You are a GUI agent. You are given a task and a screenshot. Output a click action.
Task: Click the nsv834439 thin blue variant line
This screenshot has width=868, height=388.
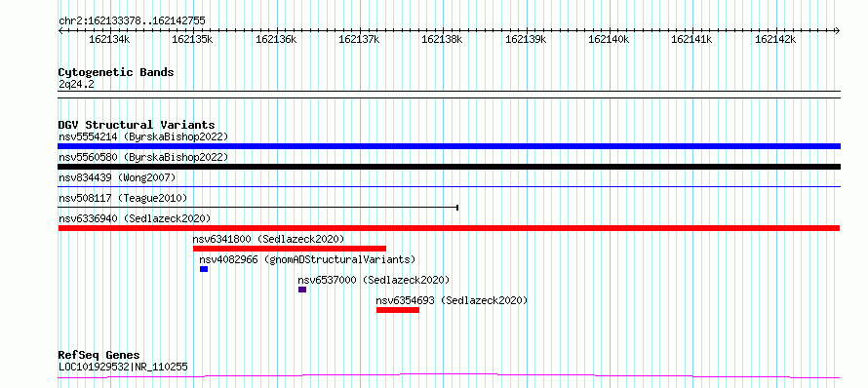[449, 187]
